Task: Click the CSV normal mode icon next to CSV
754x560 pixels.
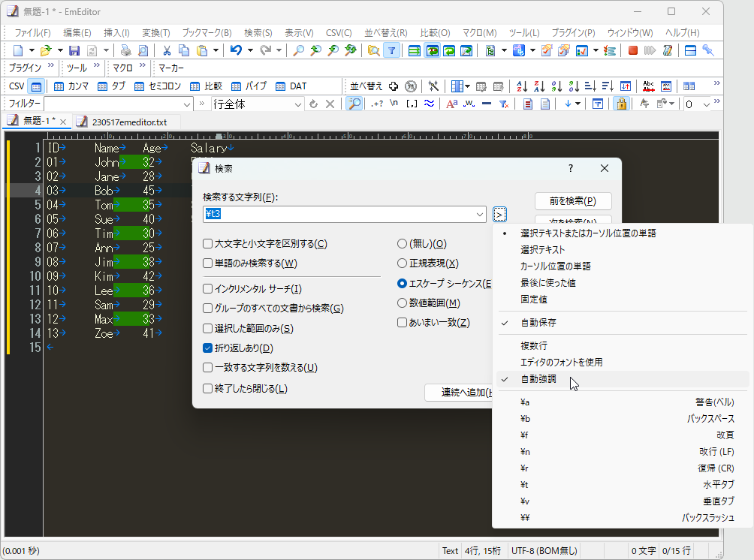Action: tap(36, 86)
